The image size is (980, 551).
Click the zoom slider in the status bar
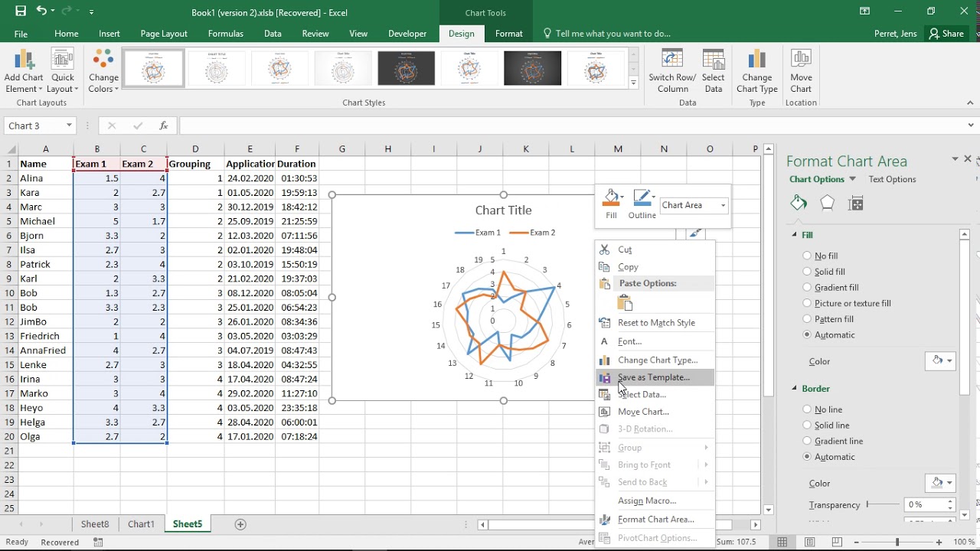click(897, 542)
